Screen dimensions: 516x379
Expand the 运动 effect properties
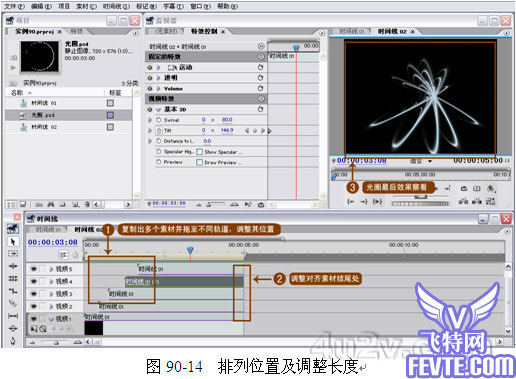point(159,67)
